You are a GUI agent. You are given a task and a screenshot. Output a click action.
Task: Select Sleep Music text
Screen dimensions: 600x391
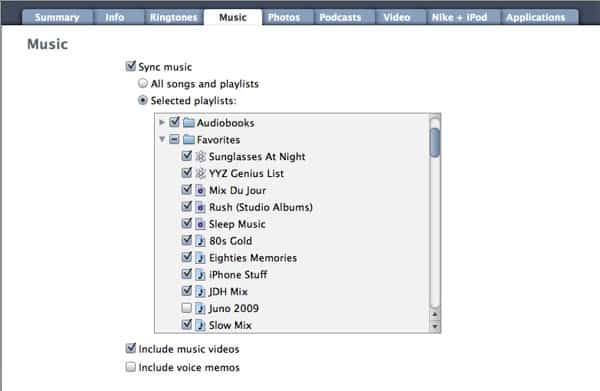(x=237, y=224)
